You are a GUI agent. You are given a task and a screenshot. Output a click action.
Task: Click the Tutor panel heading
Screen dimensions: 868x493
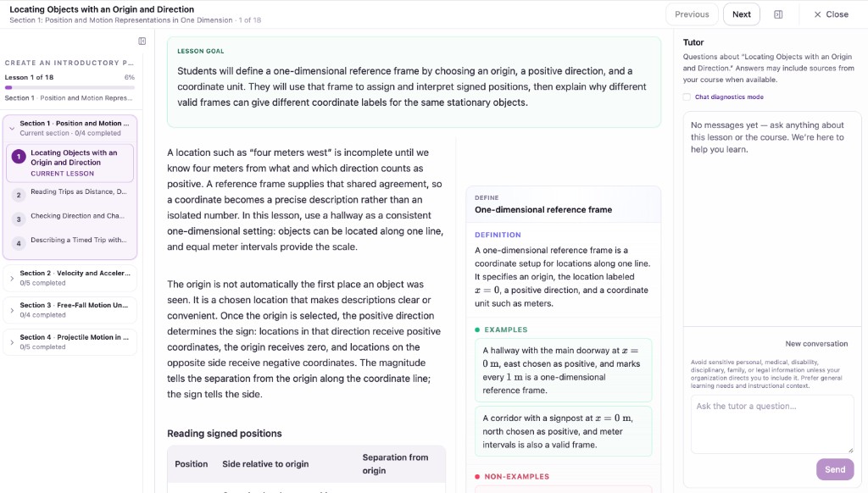[x=693, y=42]
